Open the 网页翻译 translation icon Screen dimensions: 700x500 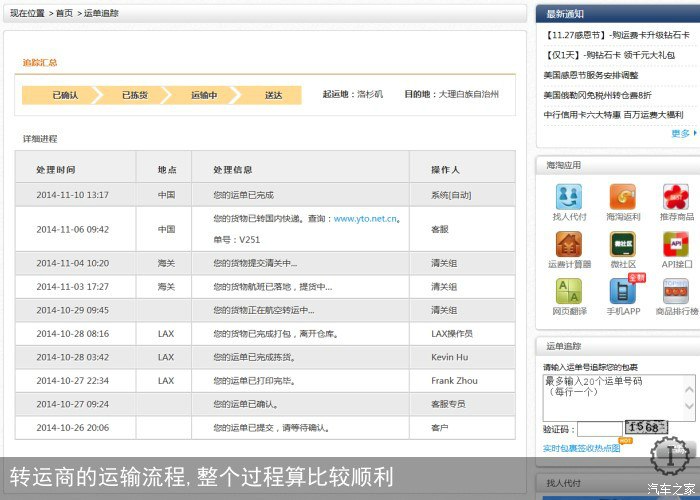pyautogui.click(x=569, y=291)
